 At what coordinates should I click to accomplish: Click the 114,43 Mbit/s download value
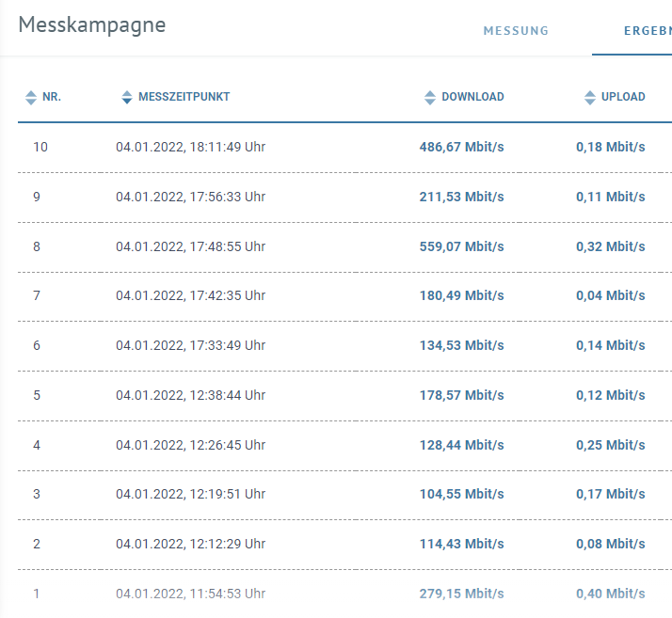[461, 544]
